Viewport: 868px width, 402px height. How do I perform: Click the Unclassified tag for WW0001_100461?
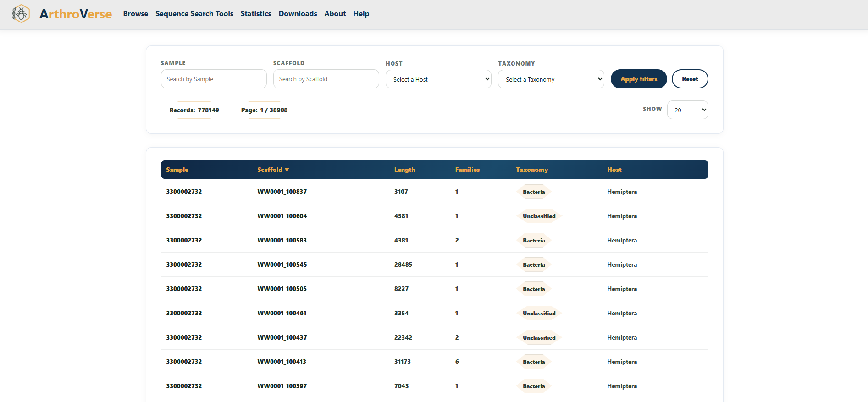pos(539,313)
